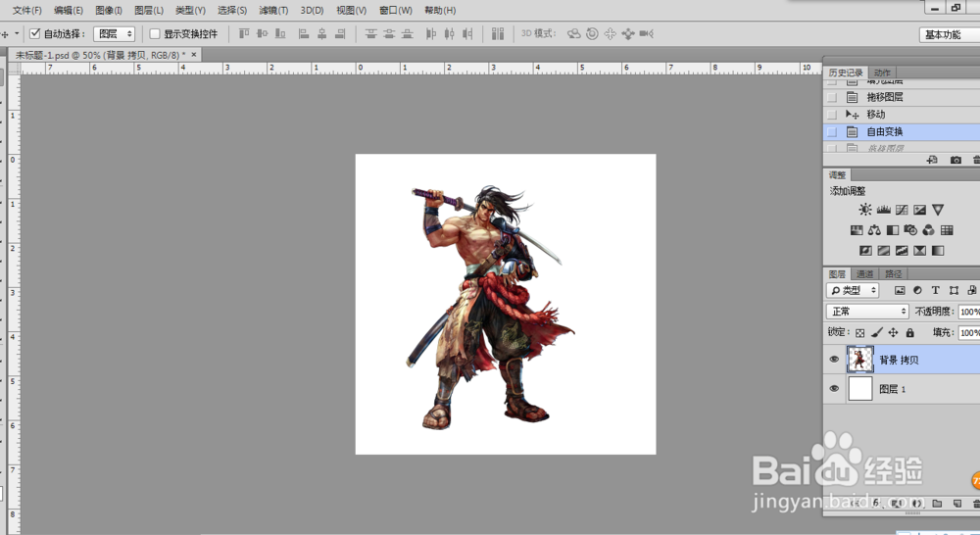Viewport: 980px width, 535px height.
Task: Open the 正常 blend mode dropdown
Action: pyautogui.click(x=867, y=312)
